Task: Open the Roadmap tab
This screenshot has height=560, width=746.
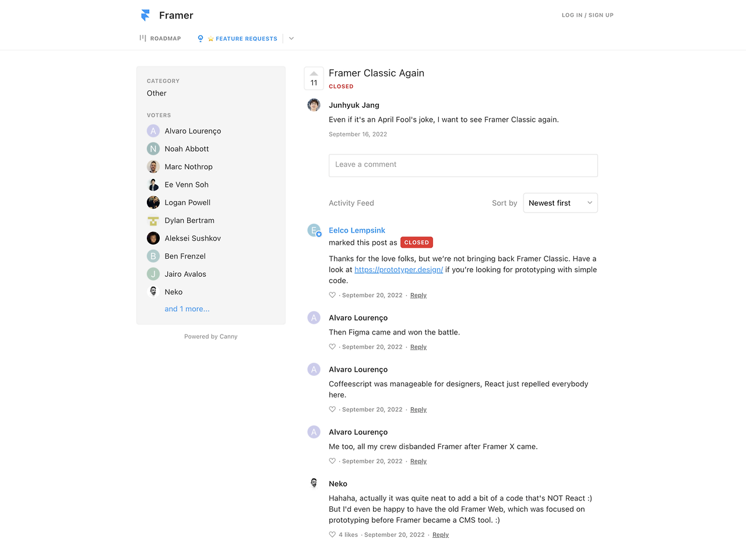Action: [160, 38]
